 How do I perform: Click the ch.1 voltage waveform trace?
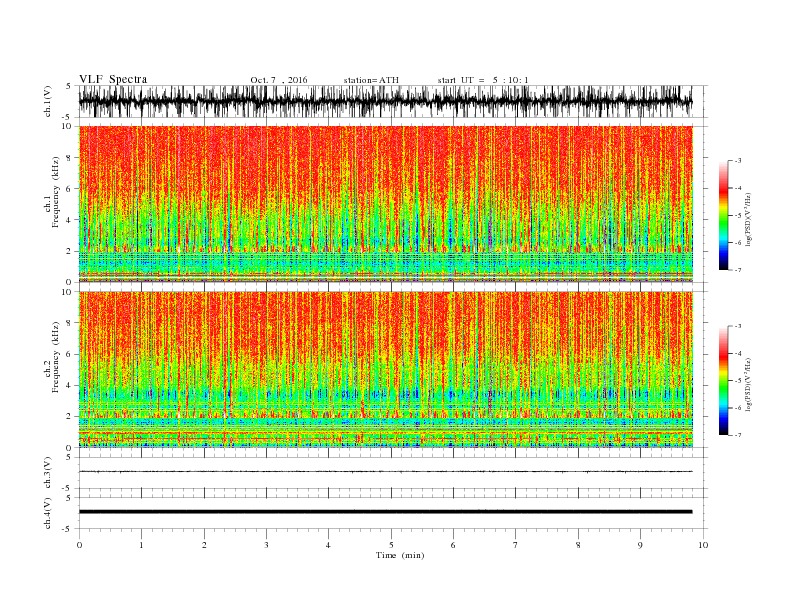(x=385, y=101)
